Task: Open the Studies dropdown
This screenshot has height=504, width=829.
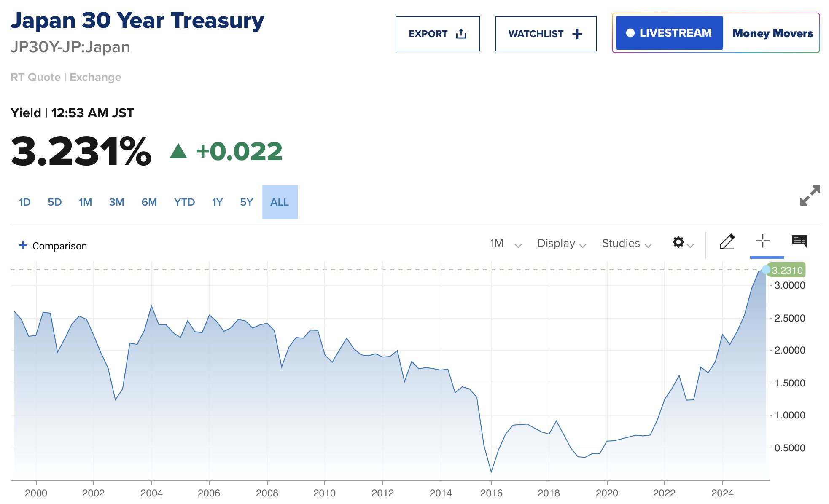Action: [627, 244]
